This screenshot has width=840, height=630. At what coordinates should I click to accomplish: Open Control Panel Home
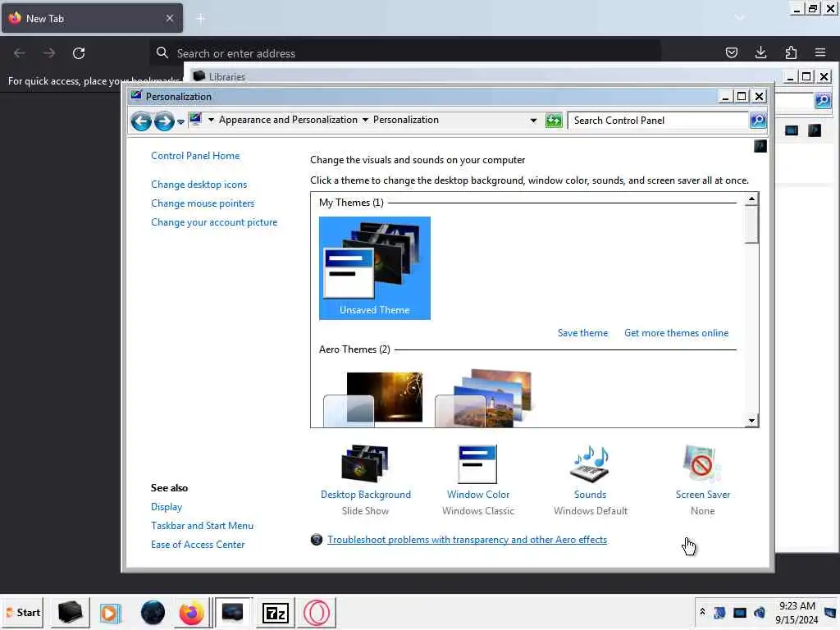[195, 156]
